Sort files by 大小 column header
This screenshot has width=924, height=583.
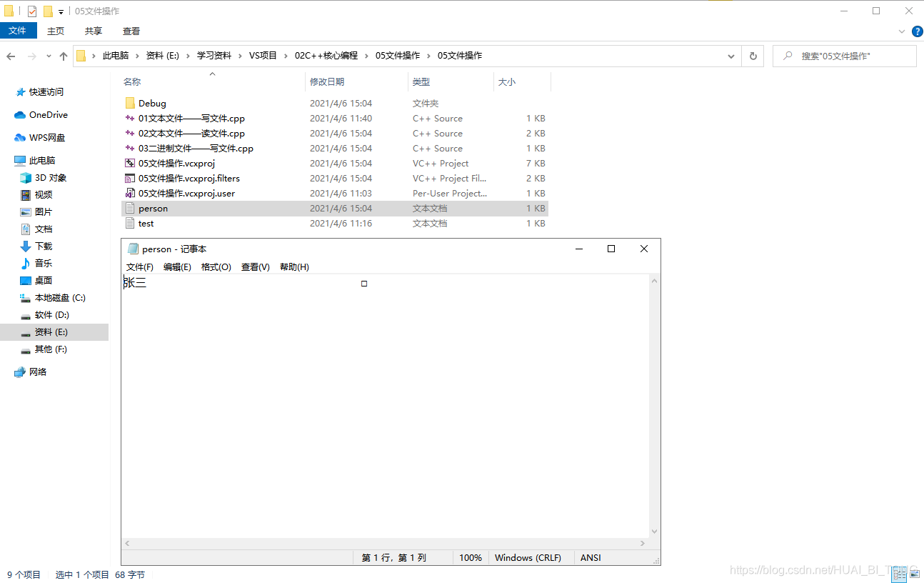522,82
